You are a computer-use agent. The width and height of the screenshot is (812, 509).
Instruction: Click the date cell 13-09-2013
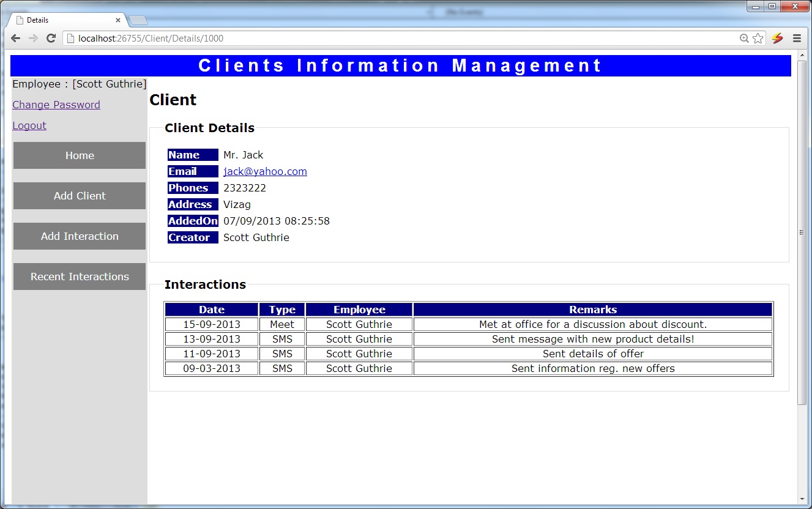coord(212,339)
